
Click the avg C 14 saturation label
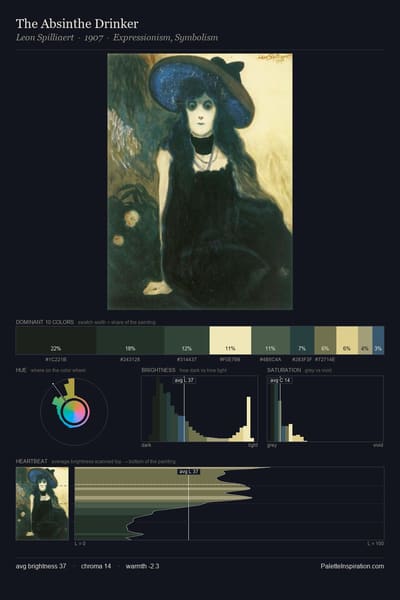click(281, 380)
